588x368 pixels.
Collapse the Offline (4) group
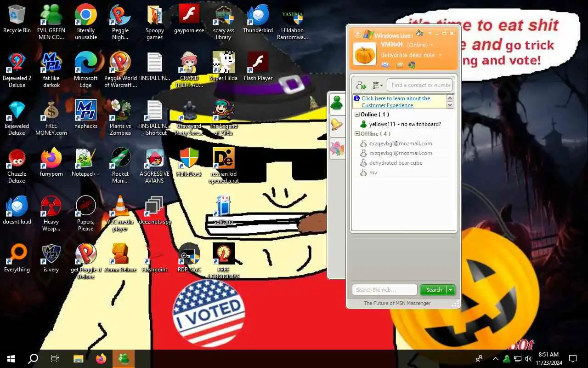coord(357,133)
